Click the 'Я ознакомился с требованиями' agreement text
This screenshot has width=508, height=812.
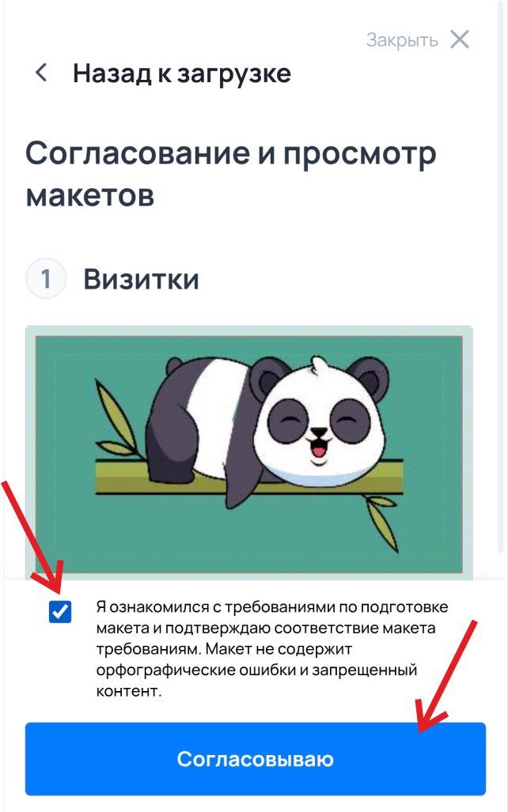(x=272, y=648)
